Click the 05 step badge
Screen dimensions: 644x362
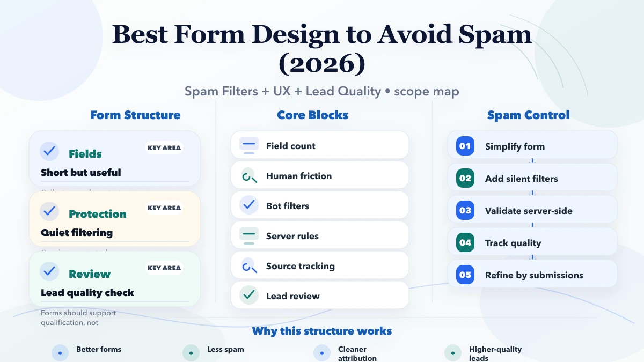click(465, 275)
